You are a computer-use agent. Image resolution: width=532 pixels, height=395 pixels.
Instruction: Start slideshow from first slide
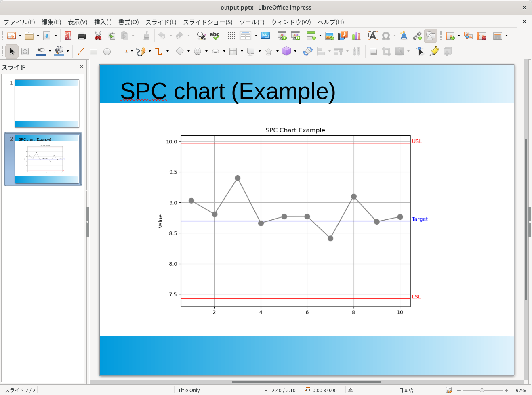[282, 36]
